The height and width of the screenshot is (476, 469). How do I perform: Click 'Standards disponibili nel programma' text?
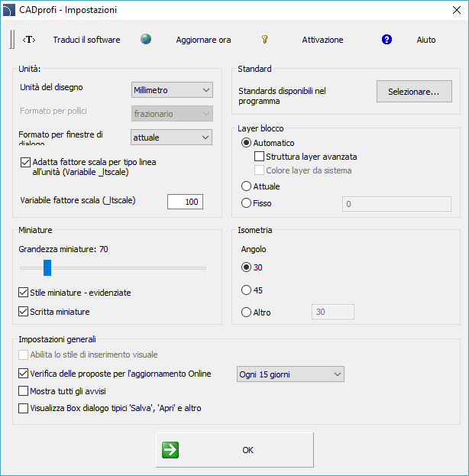282,96
